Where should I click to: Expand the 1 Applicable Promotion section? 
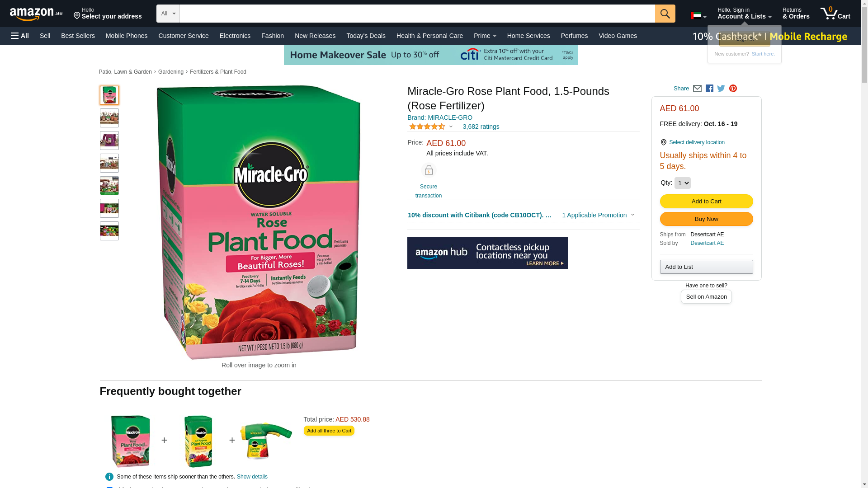[598, 215]
